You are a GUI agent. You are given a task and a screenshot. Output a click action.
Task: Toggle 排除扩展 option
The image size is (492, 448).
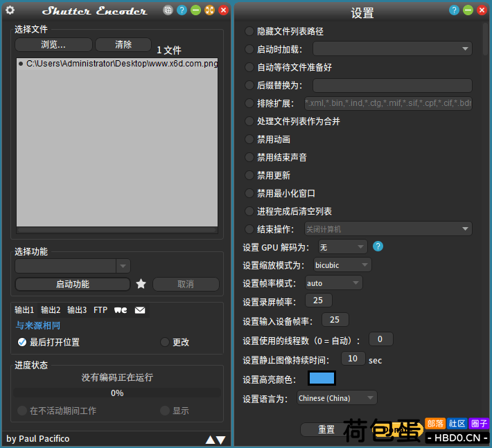pos(249,103)
